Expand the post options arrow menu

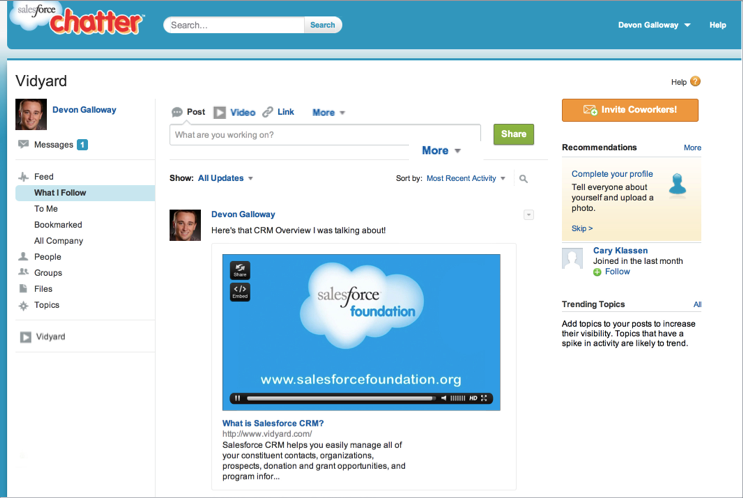point(529,215)
